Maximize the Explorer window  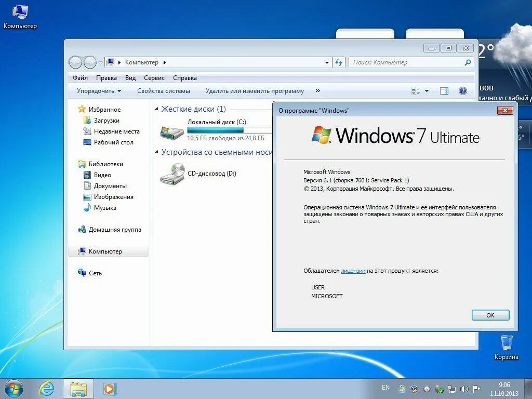[x=448, y=48]
